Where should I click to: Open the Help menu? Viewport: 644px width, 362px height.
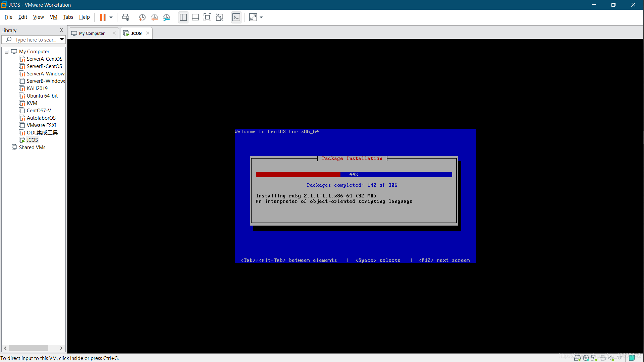click(85, 17)
